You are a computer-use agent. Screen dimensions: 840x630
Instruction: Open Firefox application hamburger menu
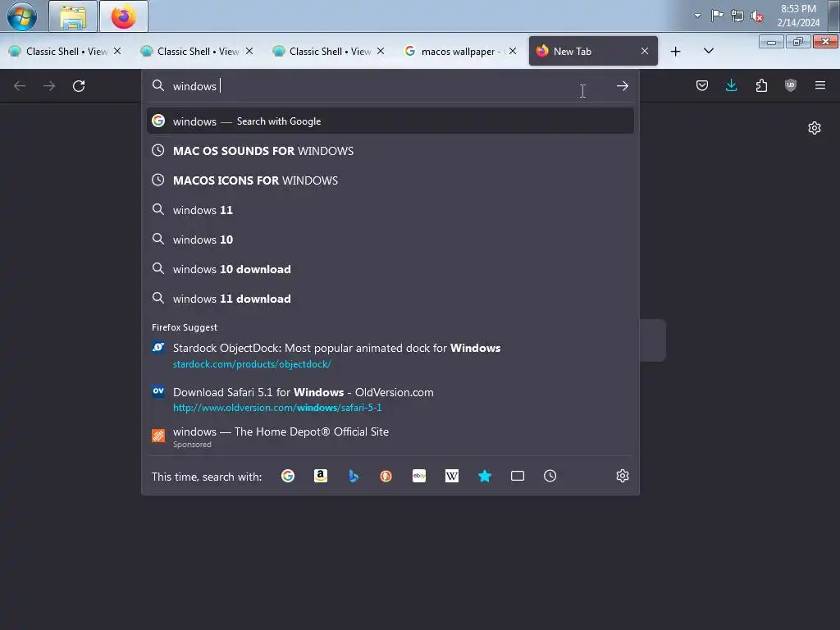coord(820,85)
